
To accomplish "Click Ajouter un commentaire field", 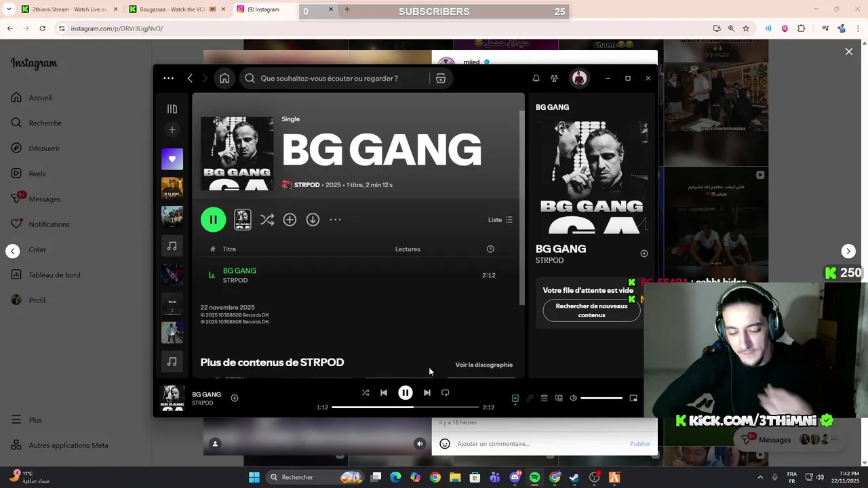I will point(540,444).
